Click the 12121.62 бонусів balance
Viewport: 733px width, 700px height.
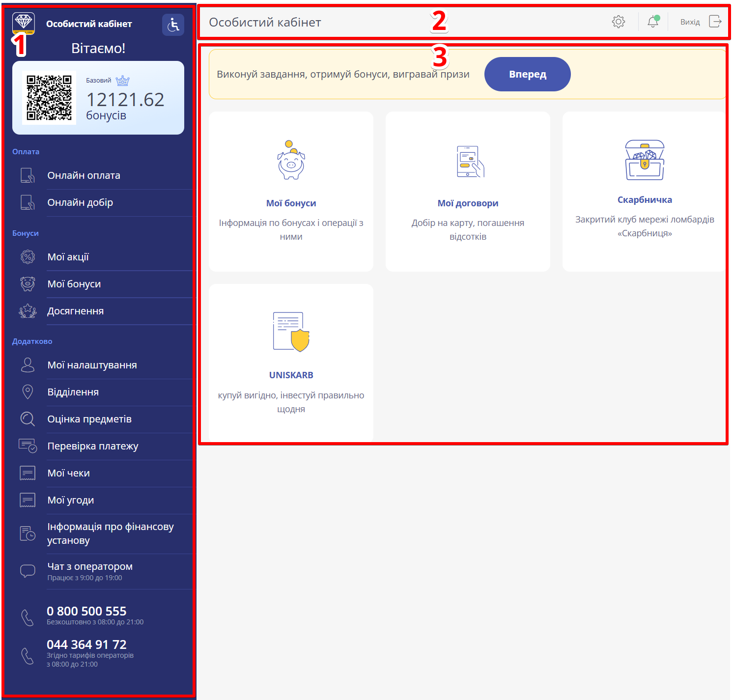click(x=125, y=106)
